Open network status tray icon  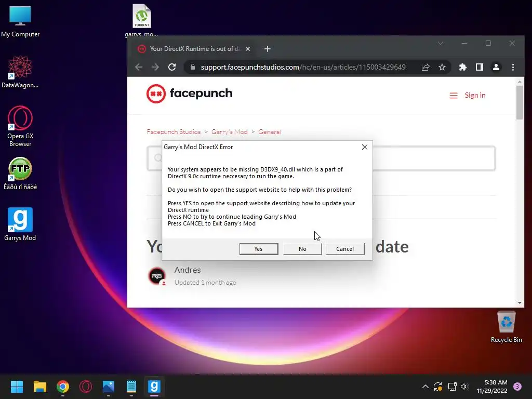pos(452,387)
